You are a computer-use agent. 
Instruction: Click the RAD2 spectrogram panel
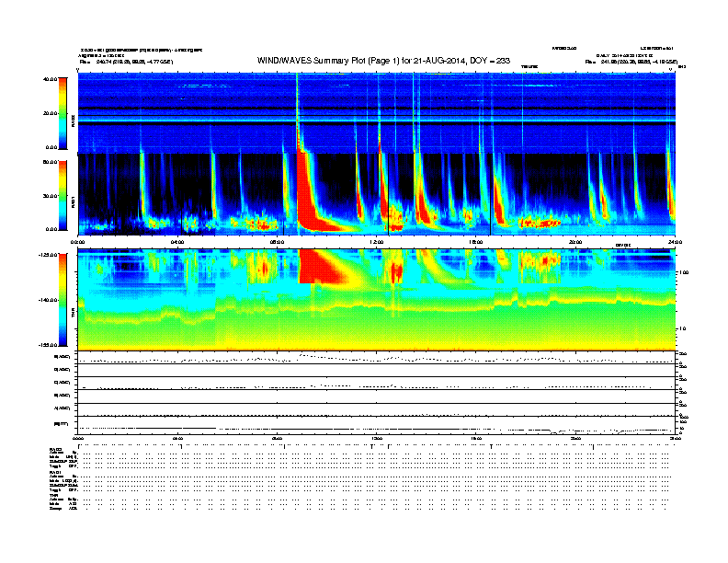[377, 113]
